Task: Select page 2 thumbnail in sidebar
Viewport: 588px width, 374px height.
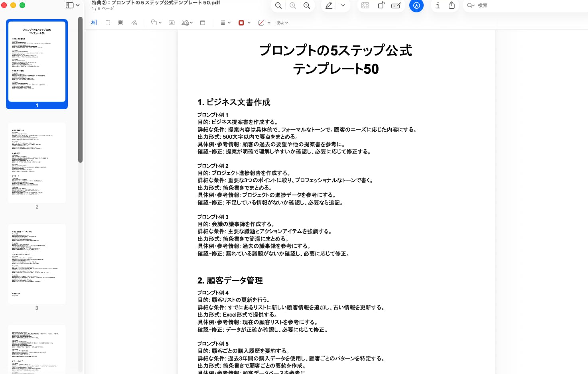Action: pyautogui.click(x=37, y=163)
